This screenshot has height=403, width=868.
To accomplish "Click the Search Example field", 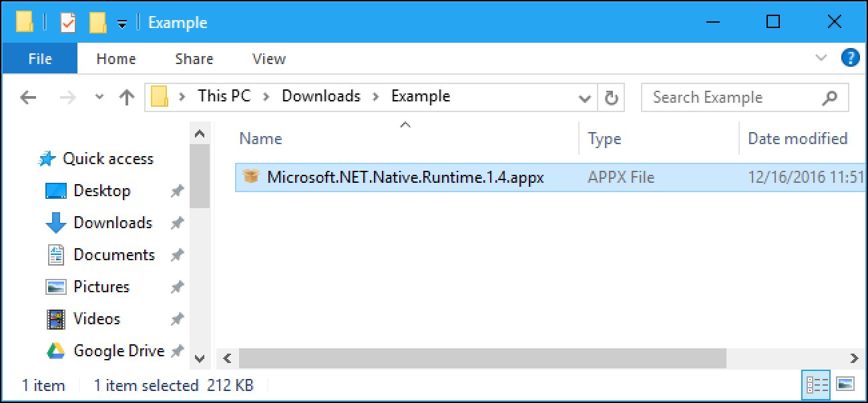I will click(x=744, y=97).
